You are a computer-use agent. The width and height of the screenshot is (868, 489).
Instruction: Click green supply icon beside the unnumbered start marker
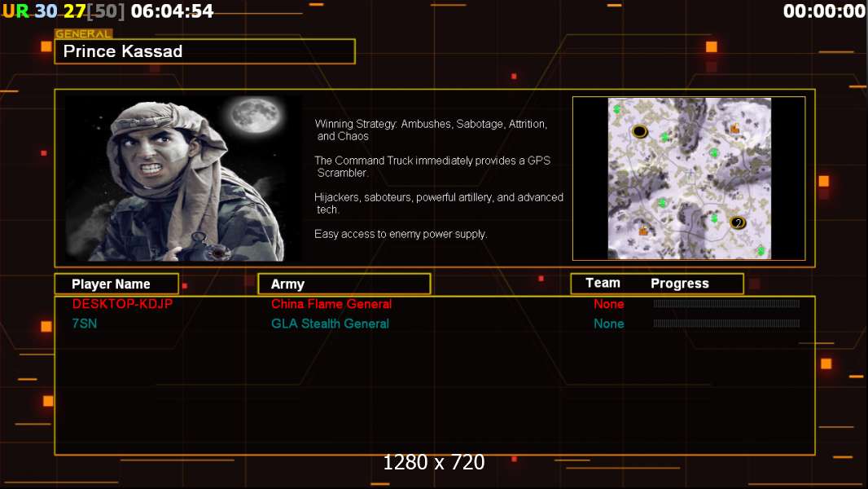[664, 137]
